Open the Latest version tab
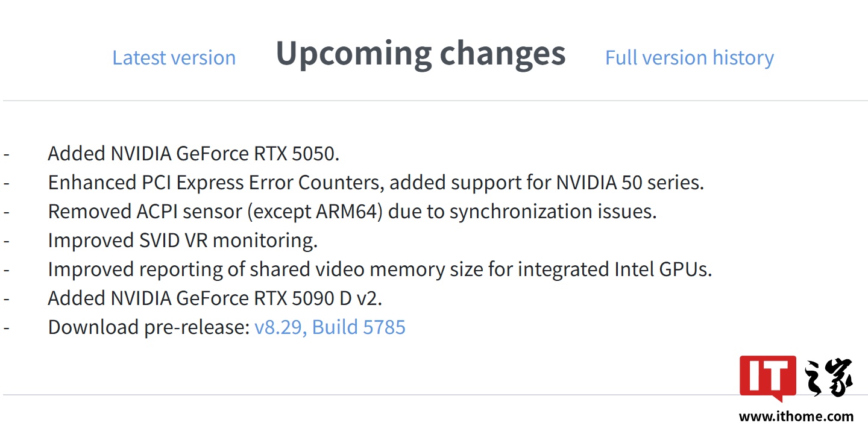 coord(174,58)
